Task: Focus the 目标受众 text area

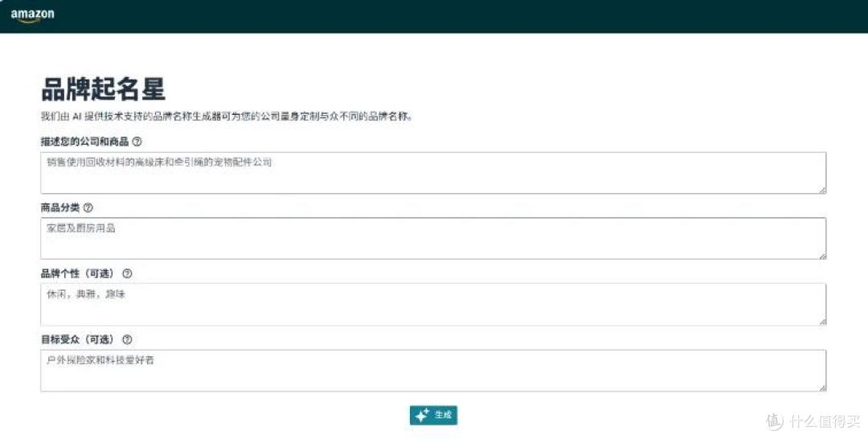Action: click(x=433, y=371)
